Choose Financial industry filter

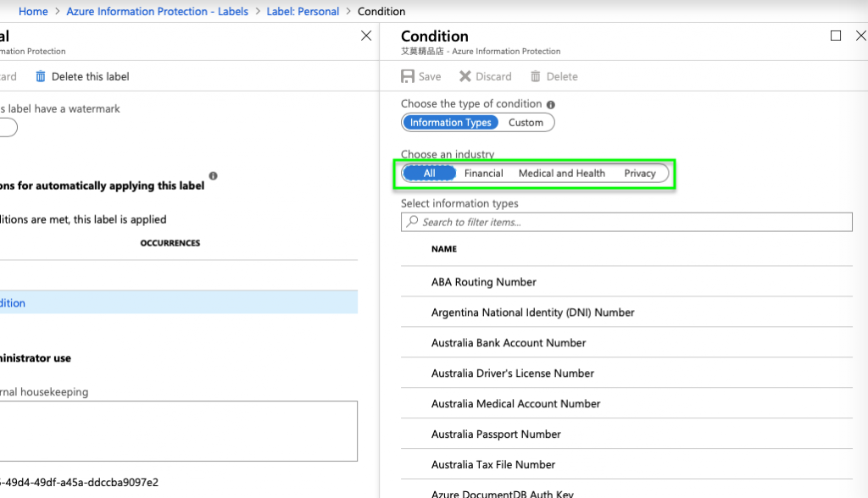click(x=484, y=173)
